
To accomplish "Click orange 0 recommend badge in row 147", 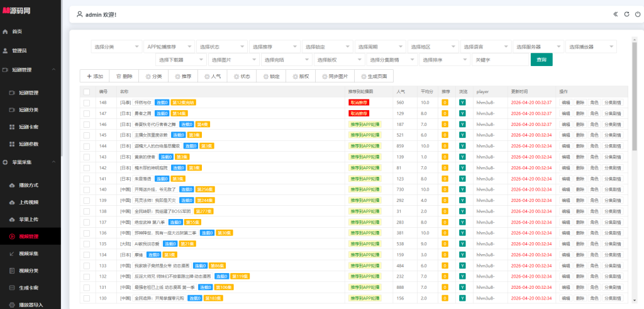I will 445,113.
